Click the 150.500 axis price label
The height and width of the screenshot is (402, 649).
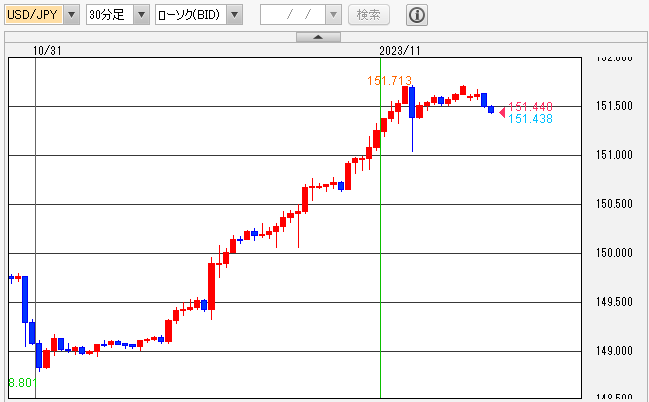click(x=614, y=204)
